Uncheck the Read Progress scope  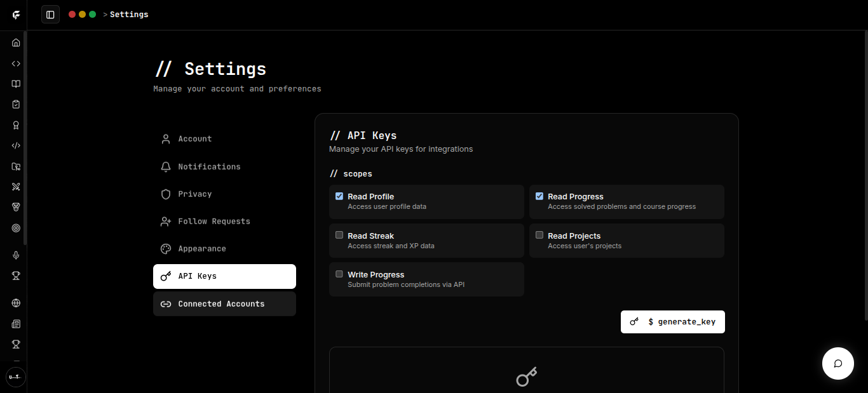pos(539,196)
